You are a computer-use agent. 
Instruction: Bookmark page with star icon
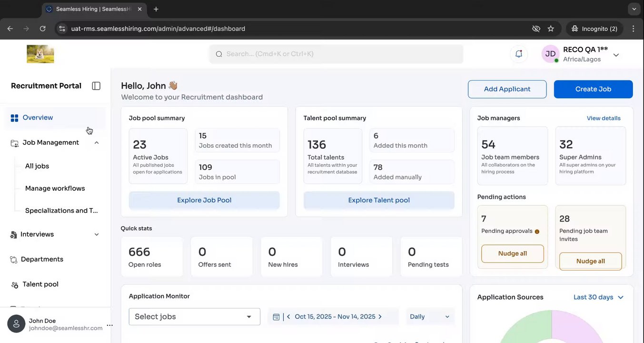(x=551, y=29)
